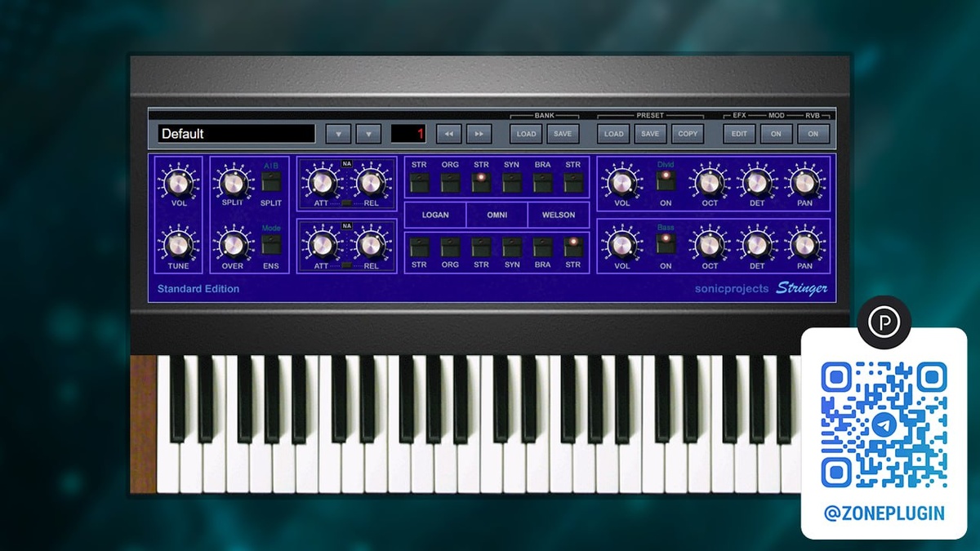
Task: Save the preset with the PRESET SAVE button
Action: [650, 134]
